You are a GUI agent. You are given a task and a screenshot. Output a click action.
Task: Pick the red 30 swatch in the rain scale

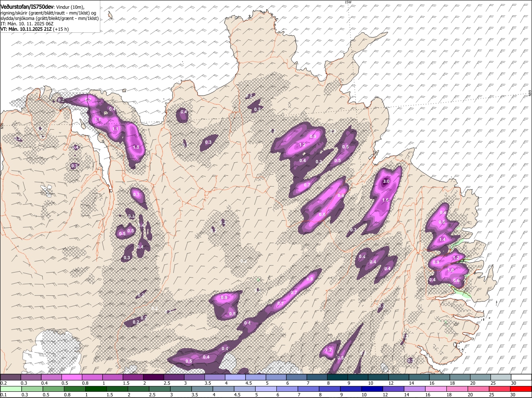pos(522,389)
